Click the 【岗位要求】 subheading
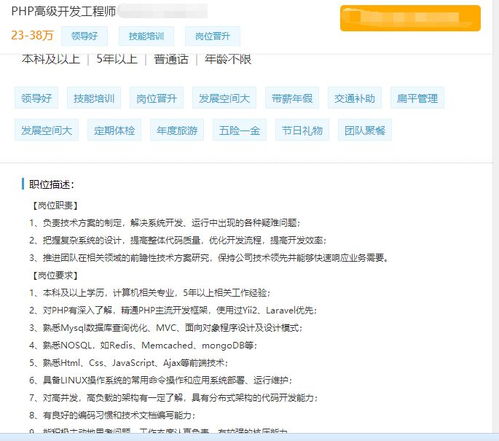 [x=55, y=275]
